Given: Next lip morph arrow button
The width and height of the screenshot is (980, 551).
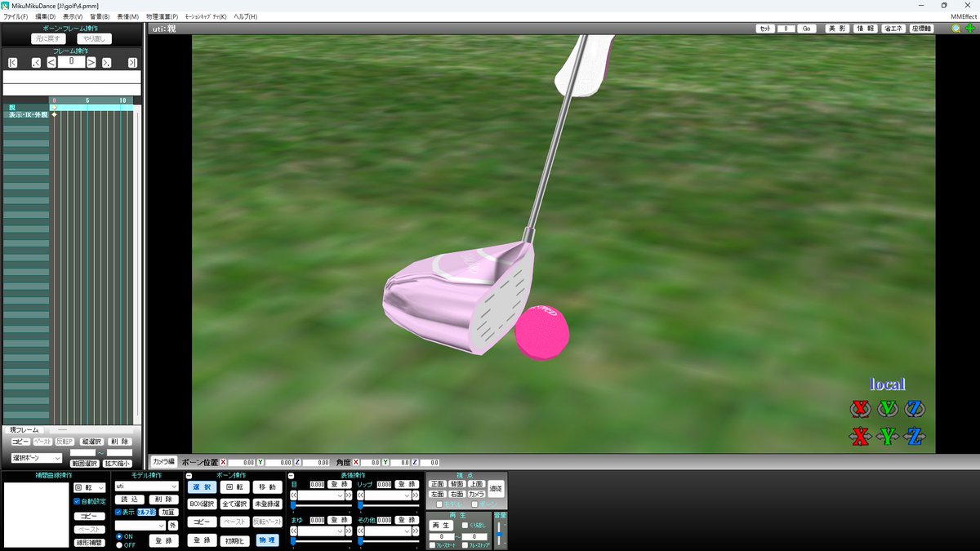Looking at the screenshot, I should (416, 495).
